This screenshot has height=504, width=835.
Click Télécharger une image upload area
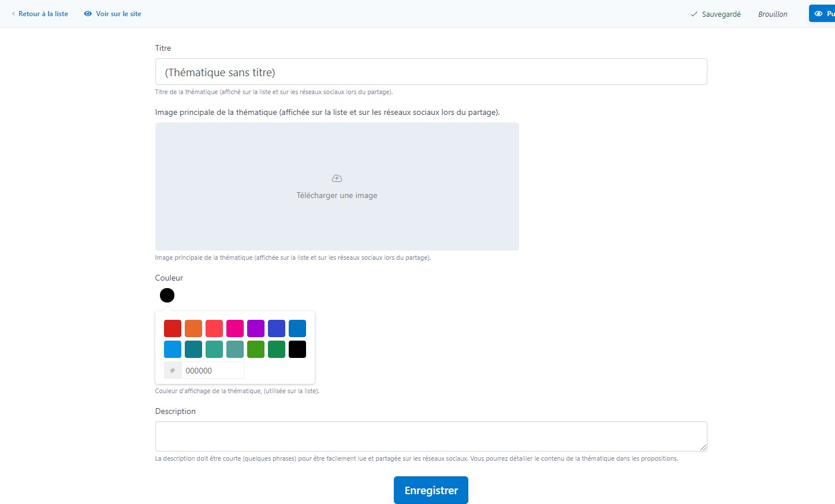[337, 195]
